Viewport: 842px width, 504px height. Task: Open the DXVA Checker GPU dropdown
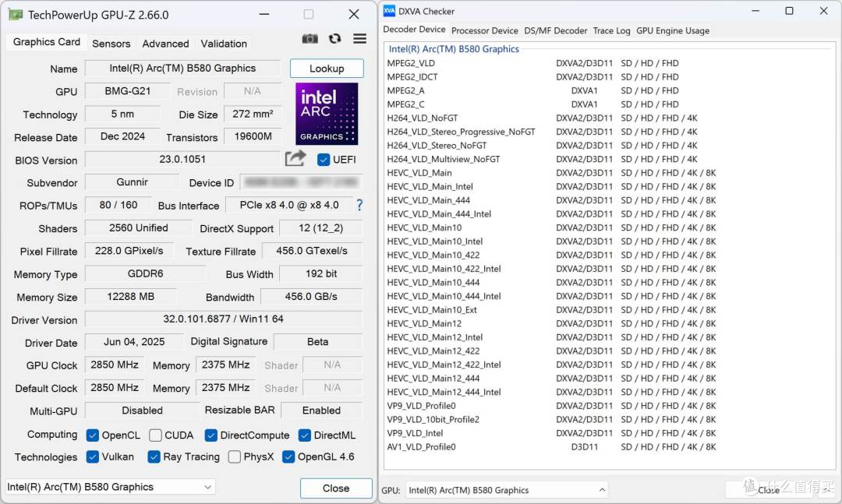(x=507, y=490)
